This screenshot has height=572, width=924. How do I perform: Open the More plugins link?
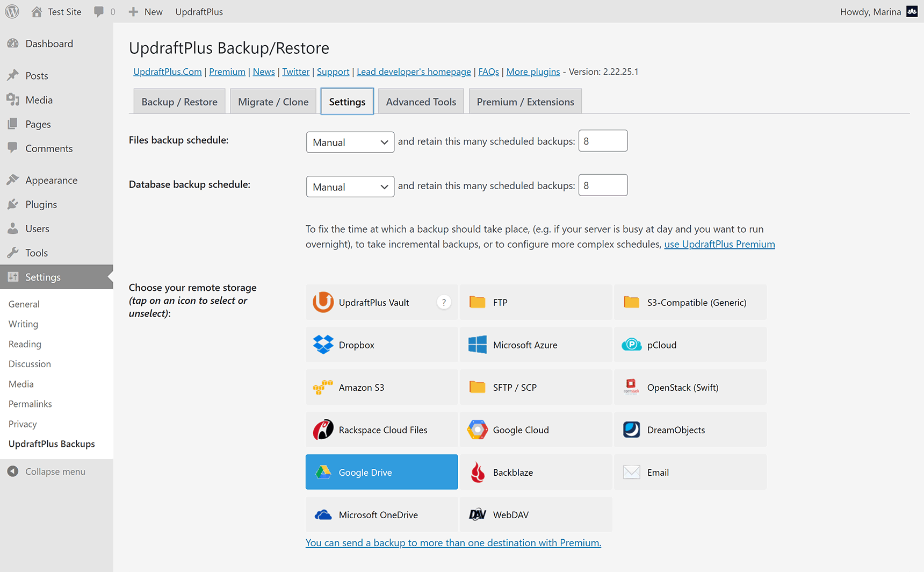[x=533, y=71]
